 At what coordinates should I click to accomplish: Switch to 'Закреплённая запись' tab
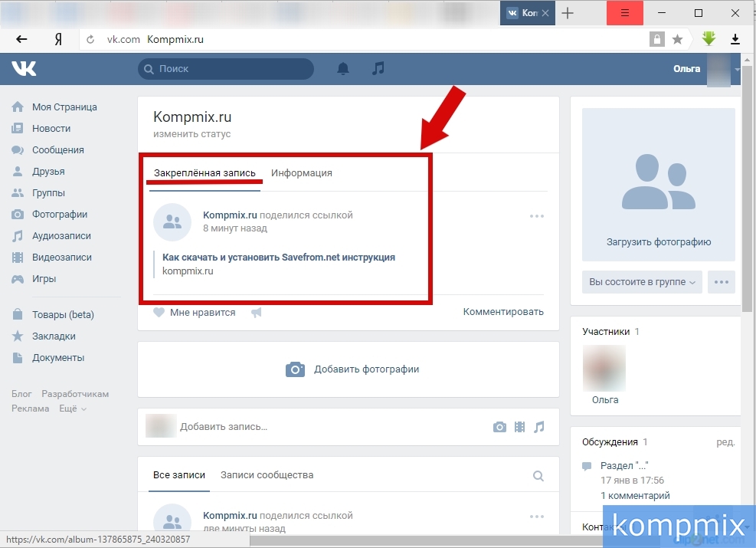point(205,173)
